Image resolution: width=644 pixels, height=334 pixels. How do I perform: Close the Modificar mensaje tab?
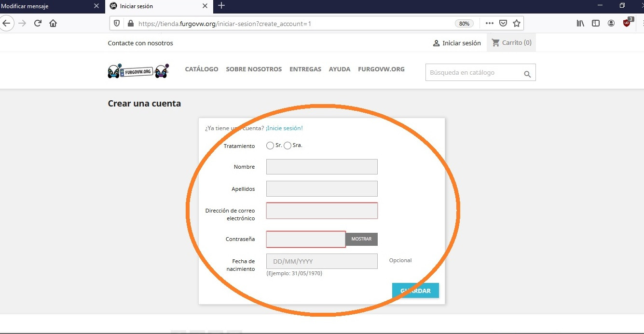click(96, 6)
